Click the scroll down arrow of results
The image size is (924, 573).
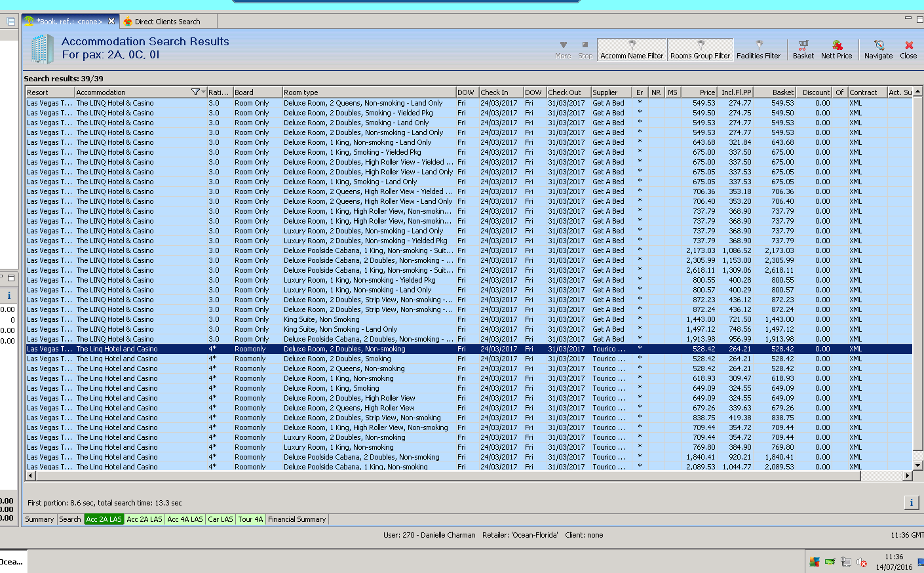click(917, 465)
